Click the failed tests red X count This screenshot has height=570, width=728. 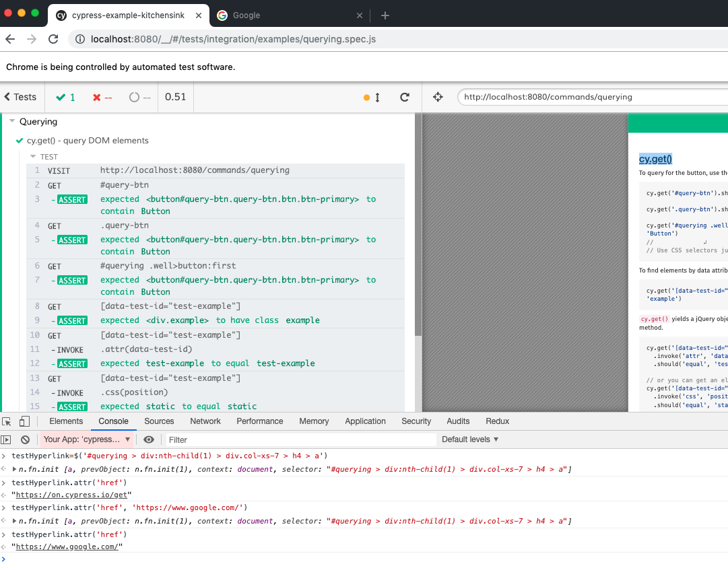(102, 98)
